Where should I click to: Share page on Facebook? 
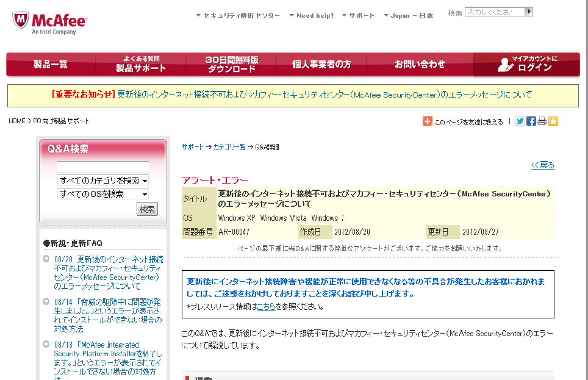pos(531,121)
